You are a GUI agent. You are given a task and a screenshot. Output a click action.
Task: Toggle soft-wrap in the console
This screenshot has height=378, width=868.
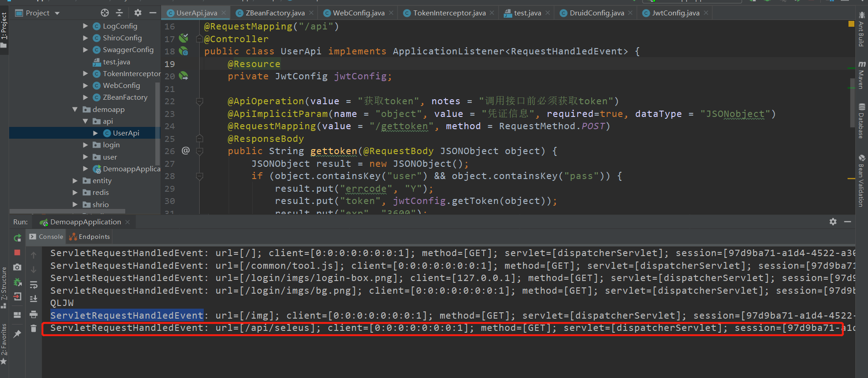pos(34,285)
